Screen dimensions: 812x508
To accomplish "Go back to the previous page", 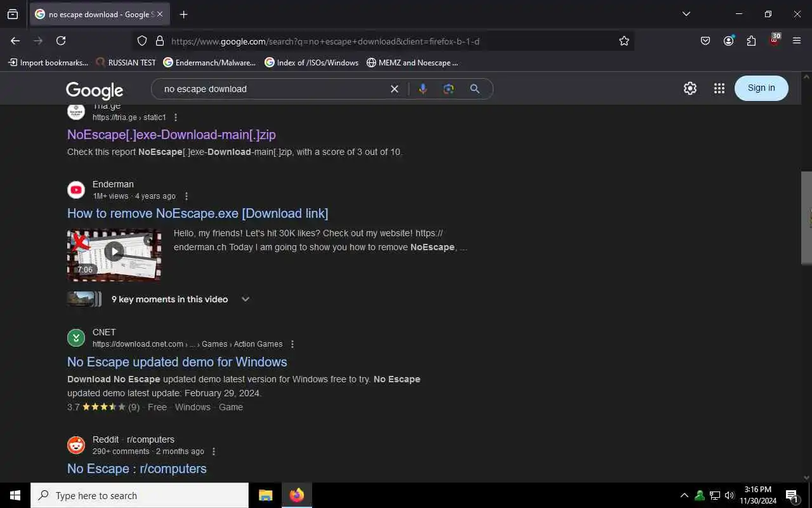I will point(15,41).
